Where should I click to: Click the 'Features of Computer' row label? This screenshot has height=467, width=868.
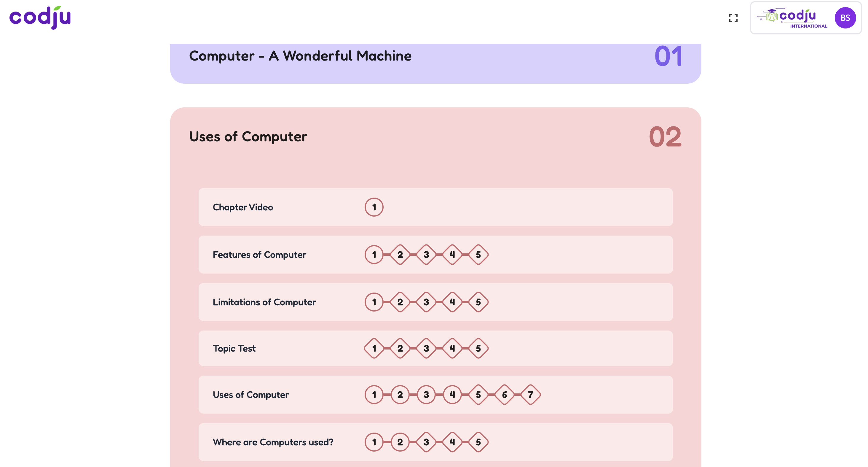tap(259, 255)
